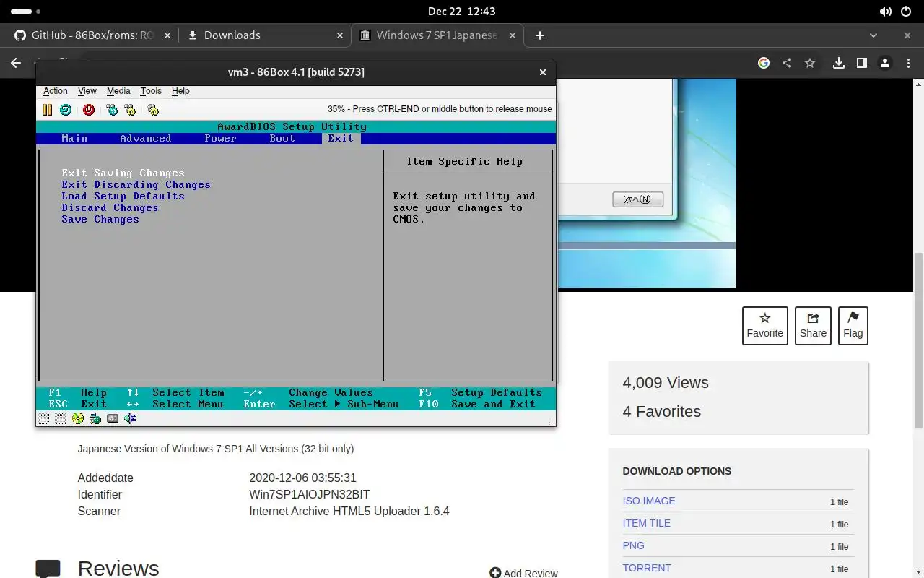Click the Favorite button on archive page

point(765,326)
